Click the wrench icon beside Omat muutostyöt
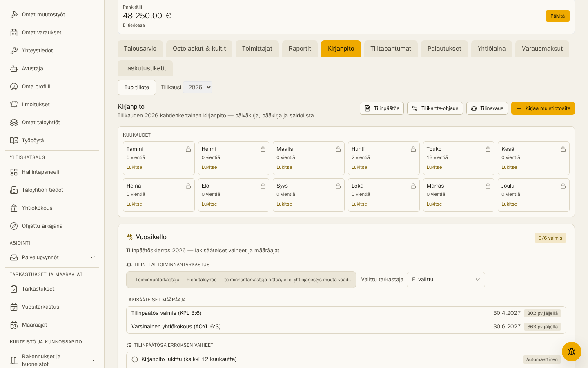The image size is (588, 368). (x=14, y=15)
